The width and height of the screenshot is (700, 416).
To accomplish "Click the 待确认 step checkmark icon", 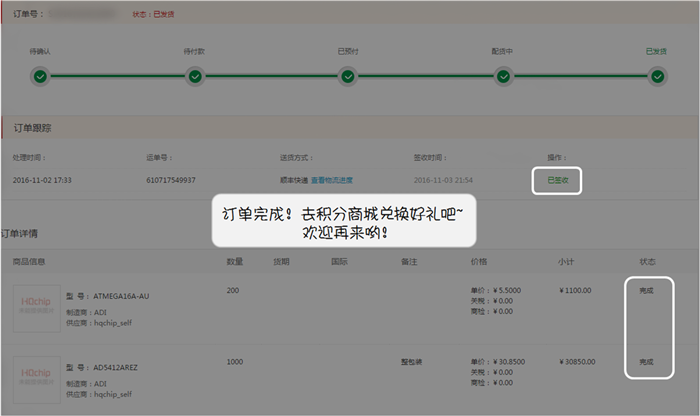I will [x=40, y=76].
